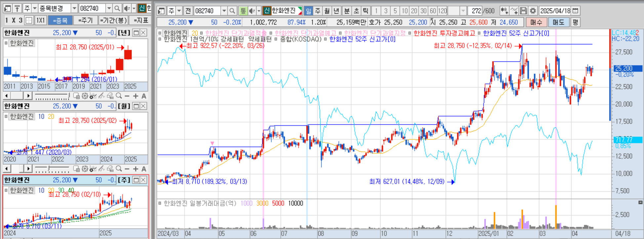The width and height of the screenshot is (644, 239).
Task: Click the 매도 sell button
Action: click(x=559, y=22)
